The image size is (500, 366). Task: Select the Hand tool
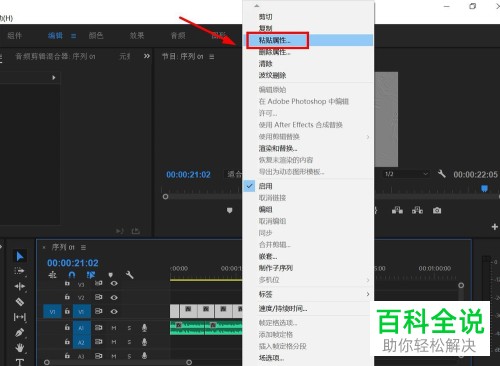point(20,348)
